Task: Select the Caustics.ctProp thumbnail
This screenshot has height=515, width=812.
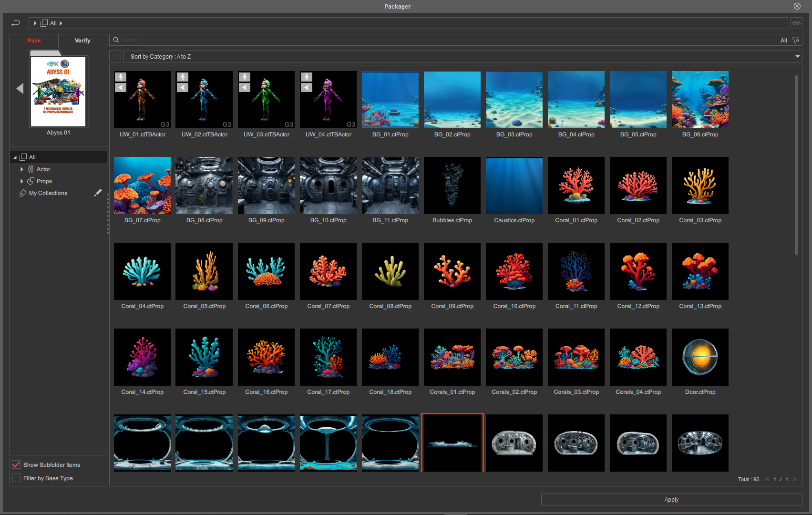Action: click(514, 185)
